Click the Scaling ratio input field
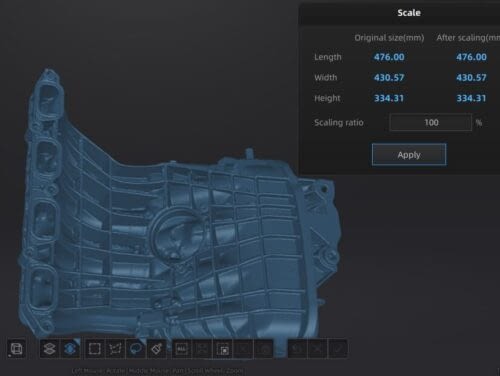The height and width of the screenshot is (376, 500). pos(431,122)
